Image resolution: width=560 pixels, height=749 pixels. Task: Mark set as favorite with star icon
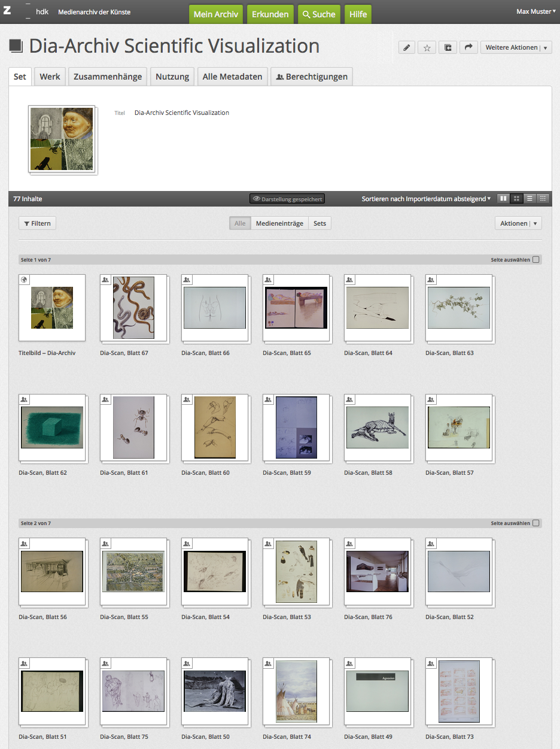coord(427,48)
